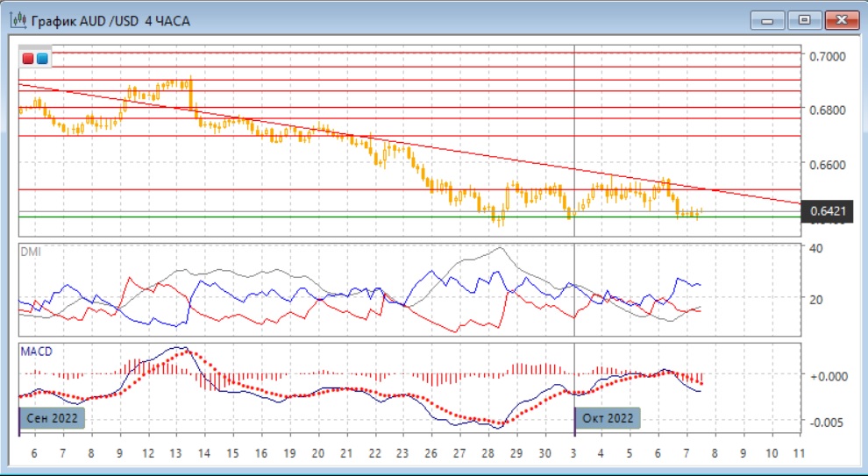
Task: Click the red square chart button
Action: pyautogui.click(x=28, y=59)
